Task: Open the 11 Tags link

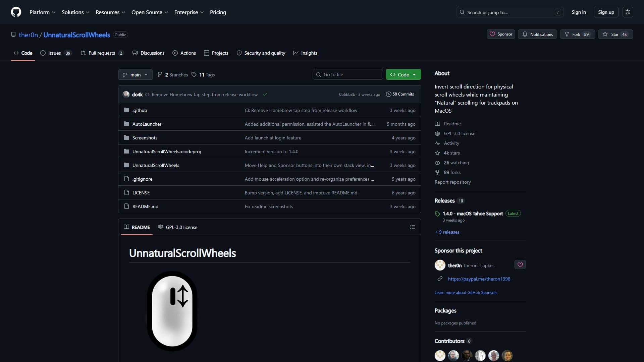Action: (x=203, y=75)
